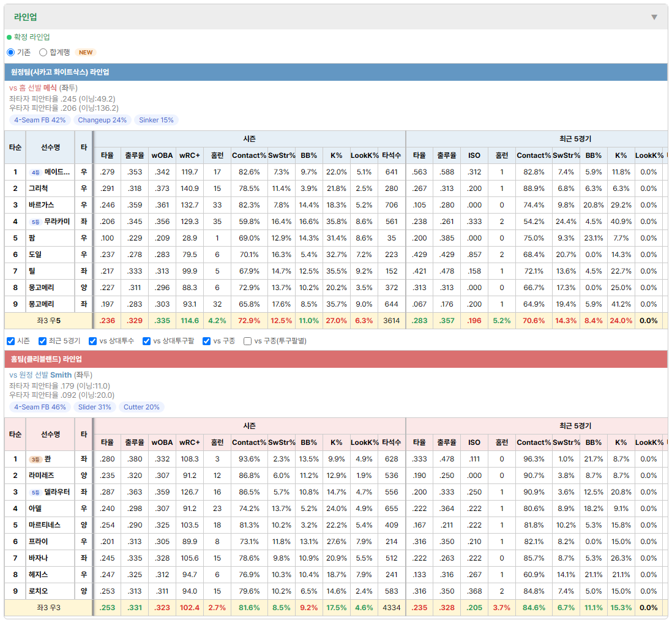Image resolution: width=672 pixels, height=623 pixels.
Task: Click the 4-Seam FB 42% pitch tag
Action: pyautogui.click(x=40, y=120)
